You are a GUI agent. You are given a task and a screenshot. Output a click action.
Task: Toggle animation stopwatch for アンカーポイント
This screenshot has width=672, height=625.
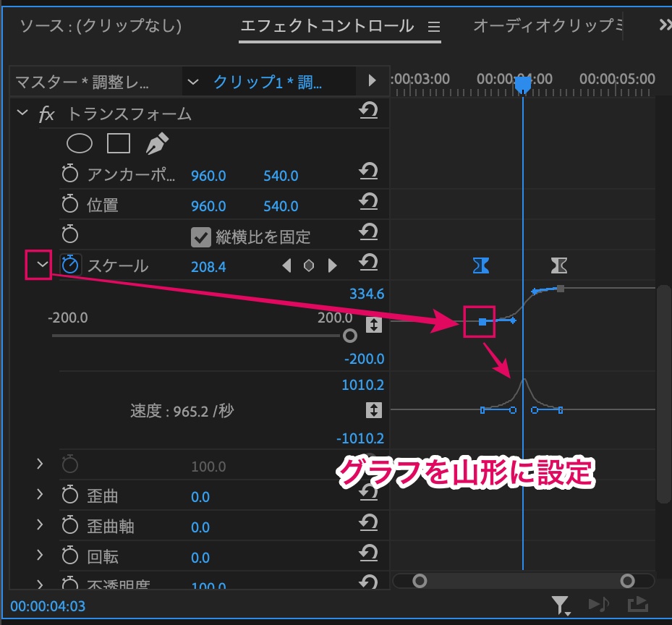tap(70, 174)
